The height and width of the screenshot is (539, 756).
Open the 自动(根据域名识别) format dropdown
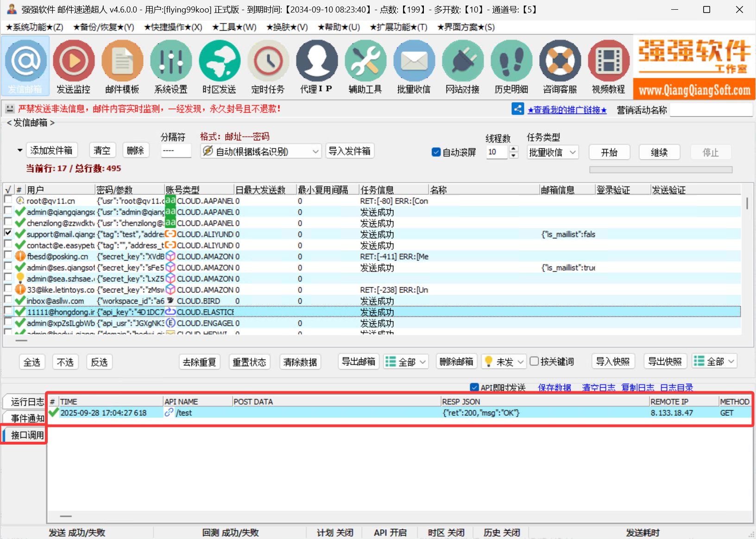(261, 151)
